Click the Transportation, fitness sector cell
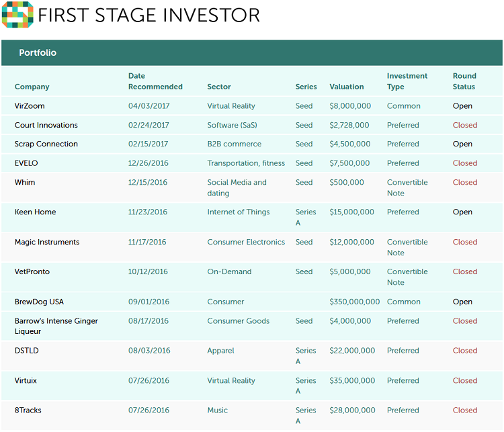Image resolution: width=504 pixels, height=432 pixels. (x=246, y=163)
